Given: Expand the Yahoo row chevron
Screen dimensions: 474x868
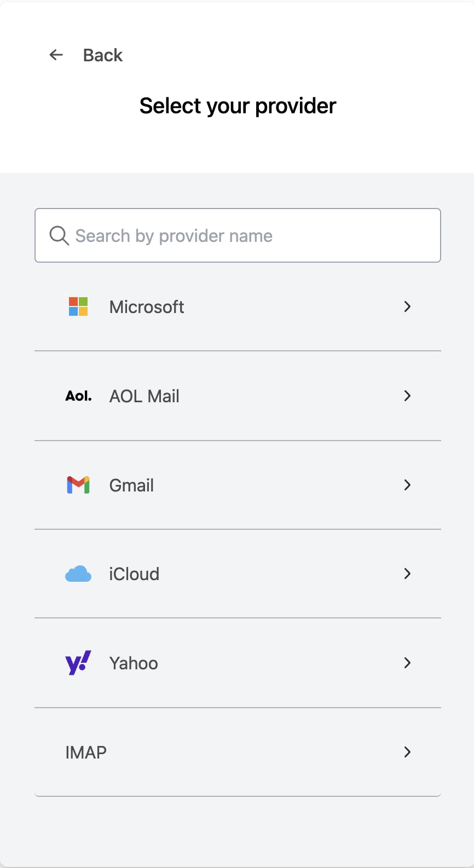Looking at the screenshot, I should (407, 663).
